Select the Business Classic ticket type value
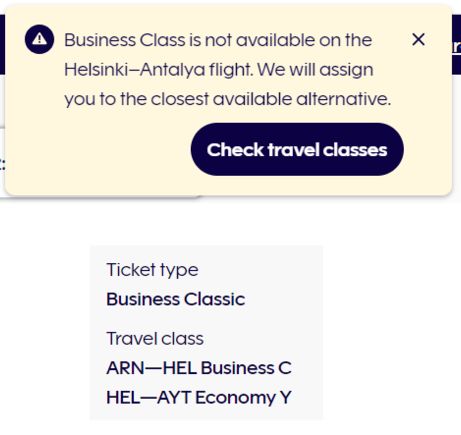 [x=176, y=299]
